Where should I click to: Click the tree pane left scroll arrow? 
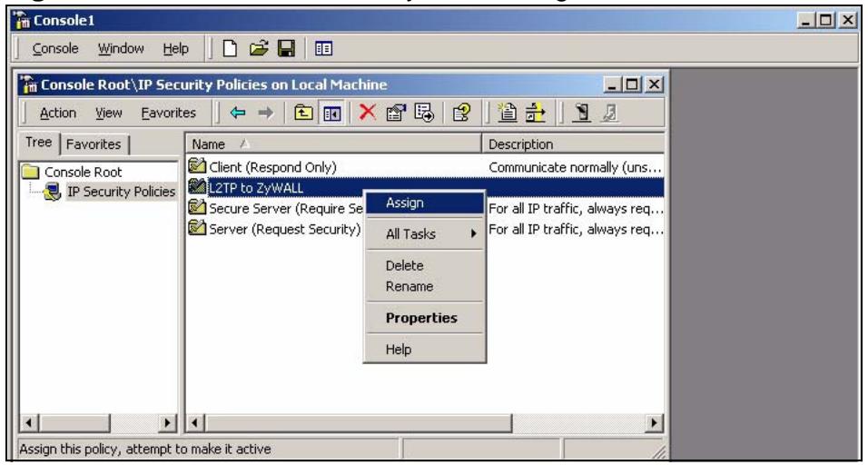[x=29, y=423]
